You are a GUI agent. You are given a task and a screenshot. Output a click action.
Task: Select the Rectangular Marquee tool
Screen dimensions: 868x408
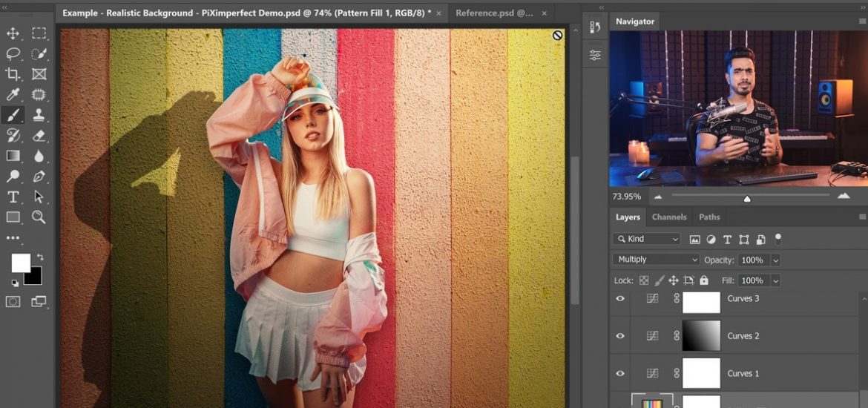[x=39, y=33]
